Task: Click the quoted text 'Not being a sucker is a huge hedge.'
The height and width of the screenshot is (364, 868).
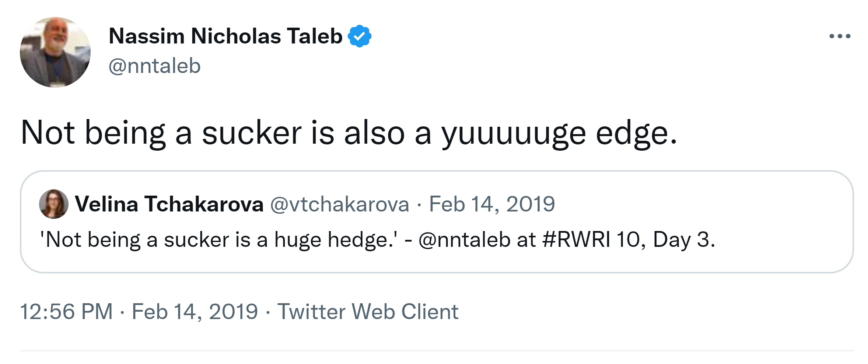Action: (219, 240)
